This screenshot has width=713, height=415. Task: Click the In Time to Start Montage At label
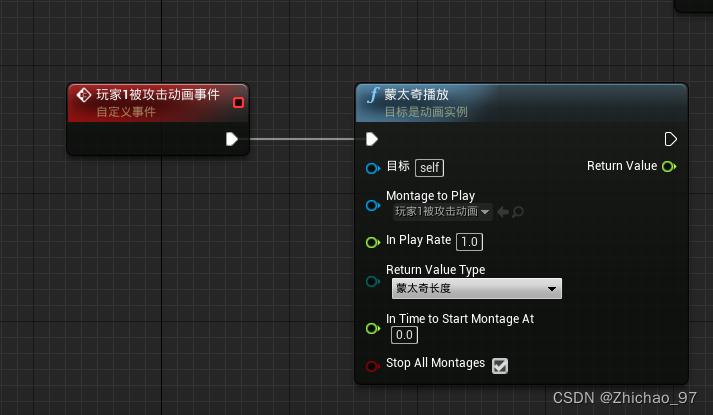[460, 319]
